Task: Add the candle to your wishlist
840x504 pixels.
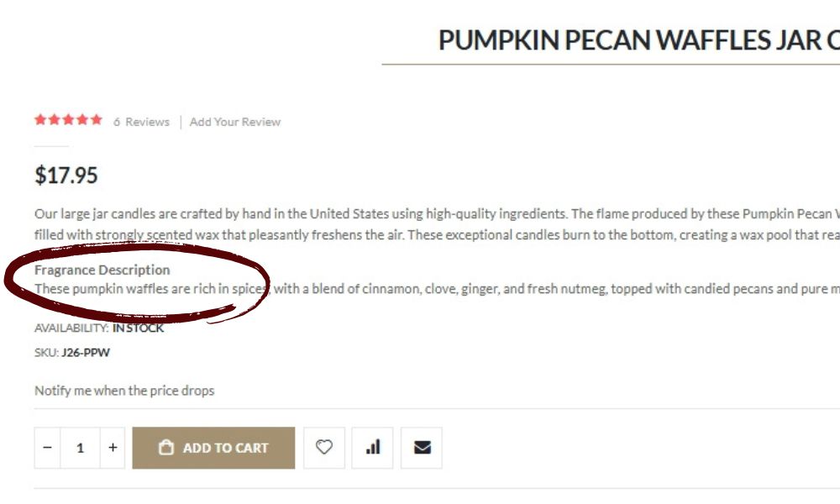Action: pyautogui.click(x=324, y=447)
